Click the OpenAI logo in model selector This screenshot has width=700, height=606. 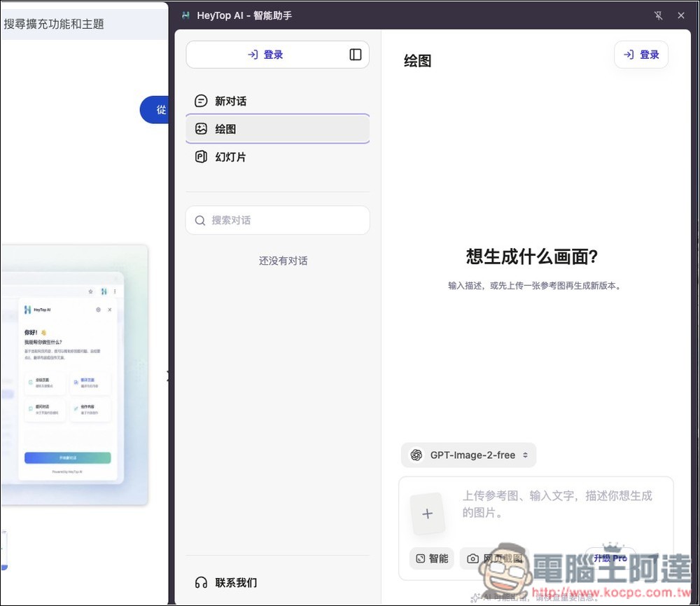click(416, 455)
